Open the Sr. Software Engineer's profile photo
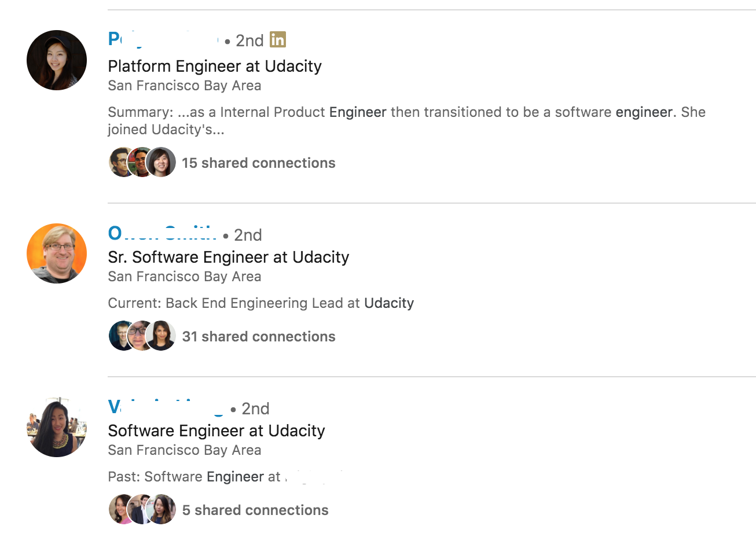Viewport: 756px width, 537px height. 56,253
